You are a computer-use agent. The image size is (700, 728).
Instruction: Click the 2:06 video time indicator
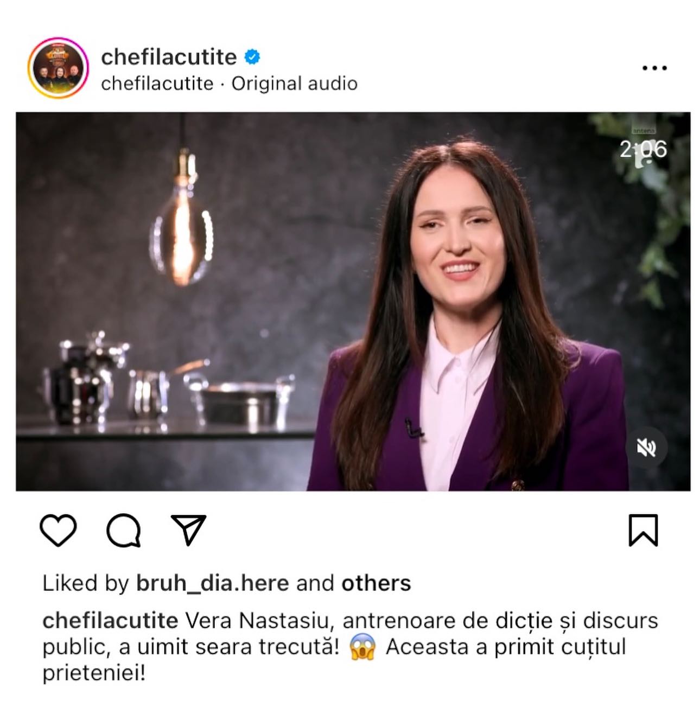pyautogui.click(x=643, y=149)
